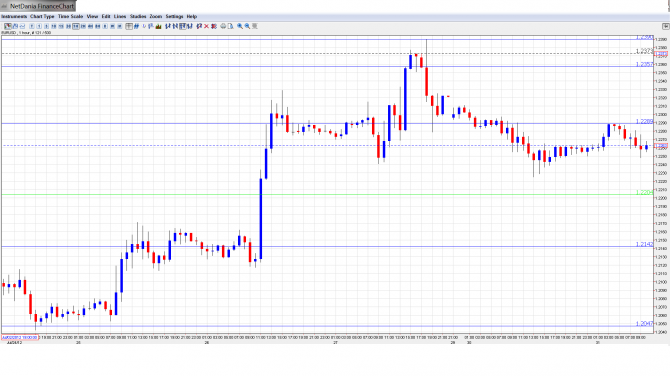Viewport: 670px width, 376px height.
Task: Set time scale to 15 minute button
Action: (x=61, y=26)
